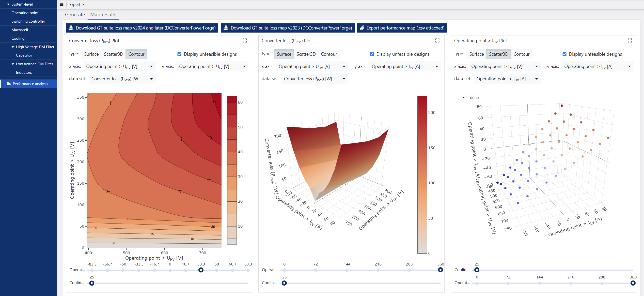644x296 pixels.
Task: Toggle Display unfeasible designs in middle plot
Action: 372,54
